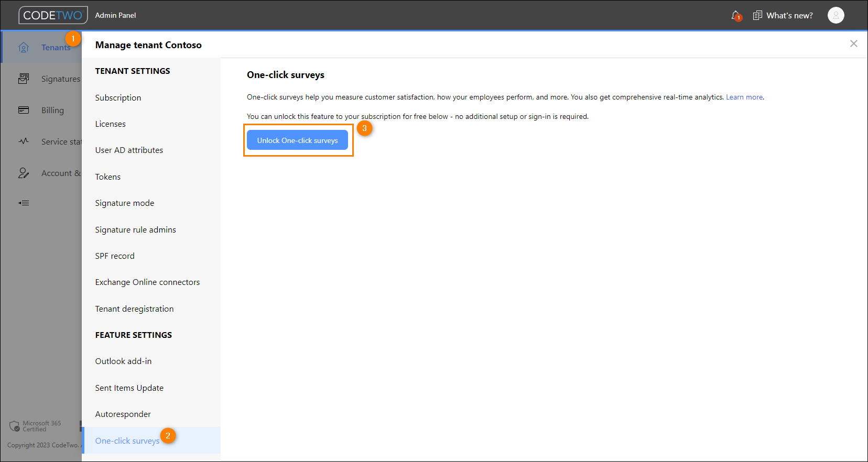Open Signature rule admins
Image resolution: width=868 pixels, height=462 pixels.
pyautogui.click(x=135, y=229)
